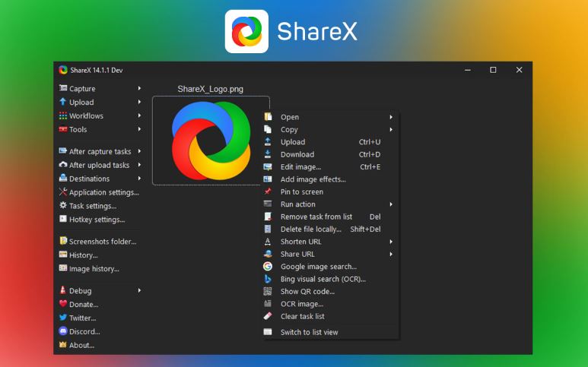The image size is (588, 367).
Task: Click the Destinations icon
Action: coord(63,178)
